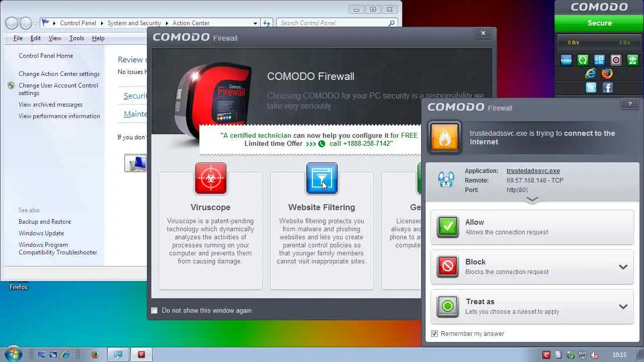Click Change Action Center settings link
The image size is (644, 362).
point(59,74)
